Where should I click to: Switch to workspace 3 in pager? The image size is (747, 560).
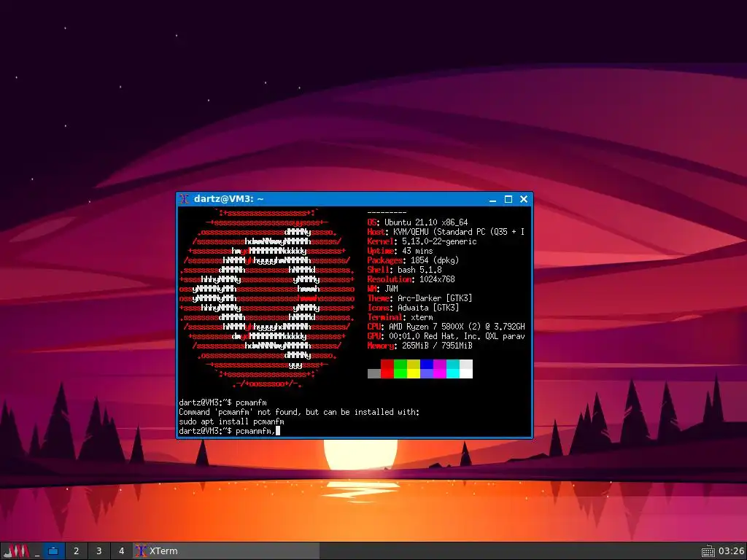(x=98, y=551)
